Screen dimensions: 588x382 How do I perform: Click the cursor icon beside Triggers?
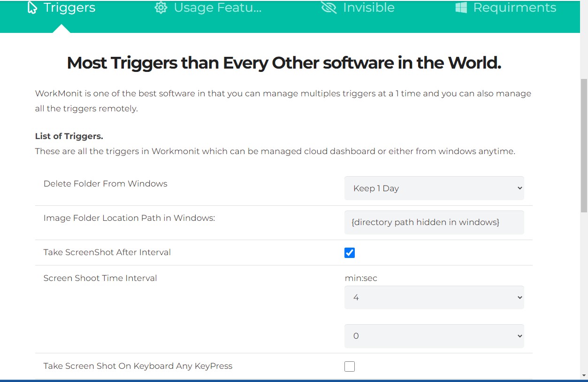(x=32, y=8)
